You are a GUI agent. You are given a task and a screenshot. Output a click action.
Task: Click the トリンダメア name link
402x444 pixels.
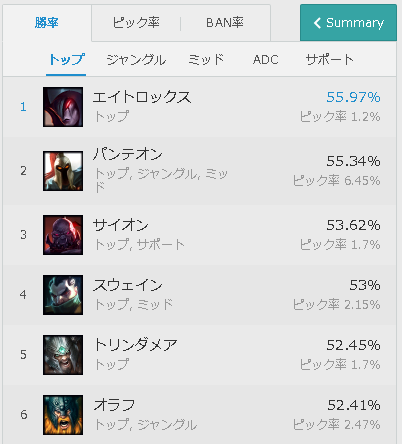(x=135, y=345)
